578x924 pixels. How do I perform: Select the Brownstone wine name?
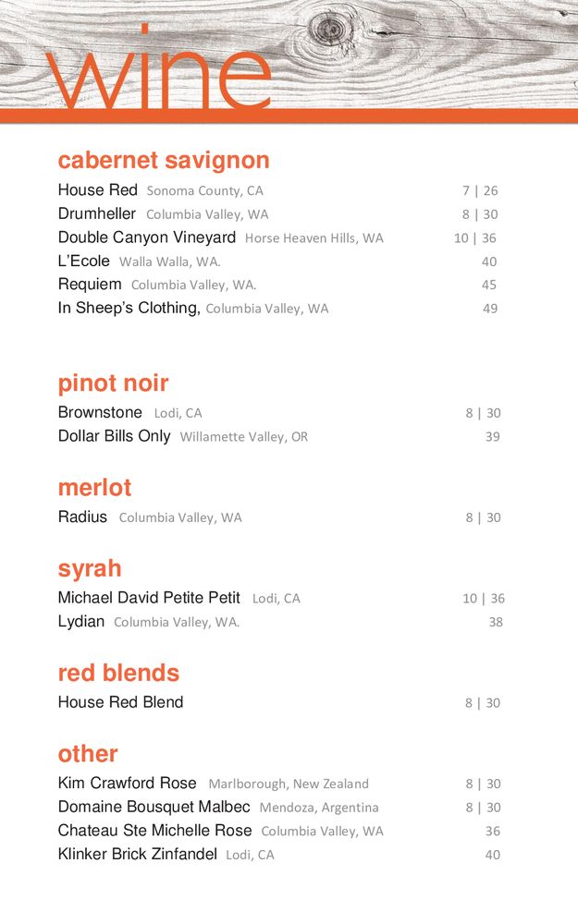100,412
